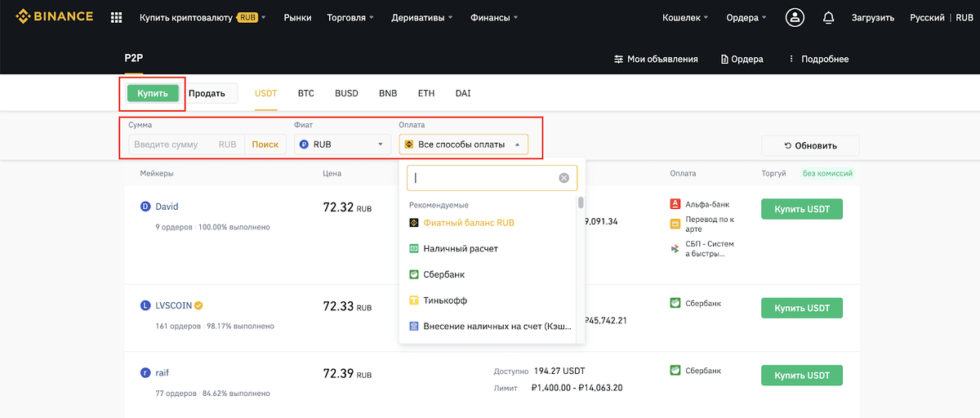Open maker David's profile name

(x=167, y=207)
